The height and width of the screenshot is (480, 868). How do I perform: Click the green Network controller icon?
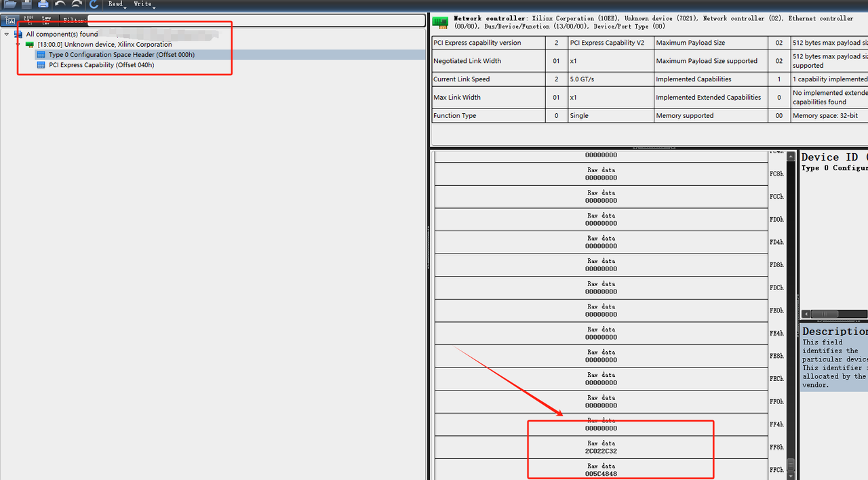click(441, 22)
